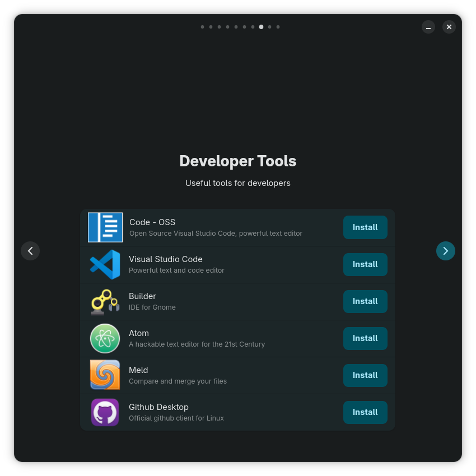This screenshot has height=476, width=476.
Task: Go back with the previous page arrow
Action: click(30, 251)
